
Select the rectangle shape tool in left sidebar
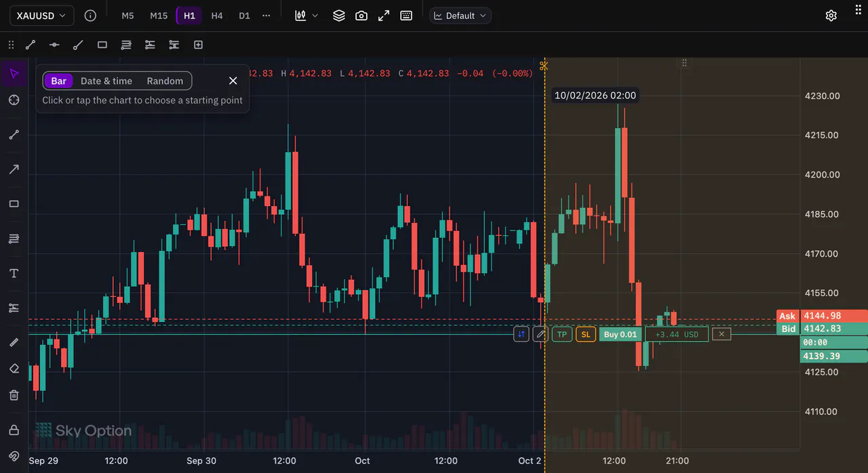[14, 204]
